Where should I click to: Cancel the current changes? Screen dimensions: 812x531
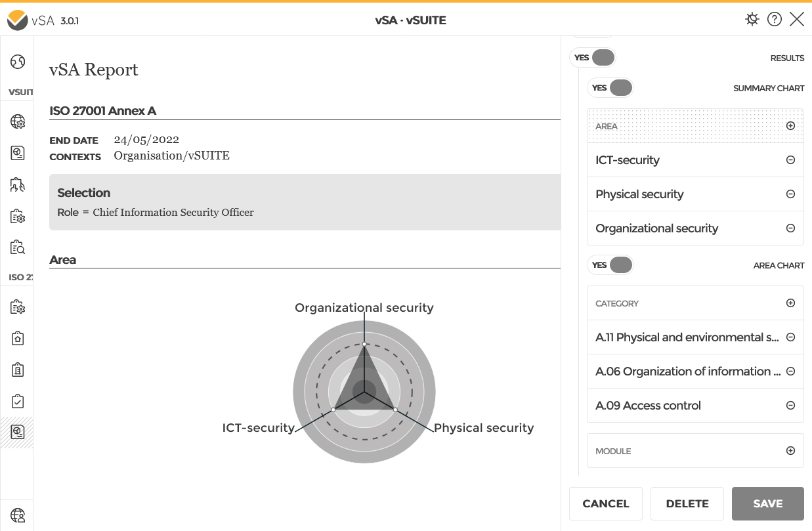click(605, 503)
